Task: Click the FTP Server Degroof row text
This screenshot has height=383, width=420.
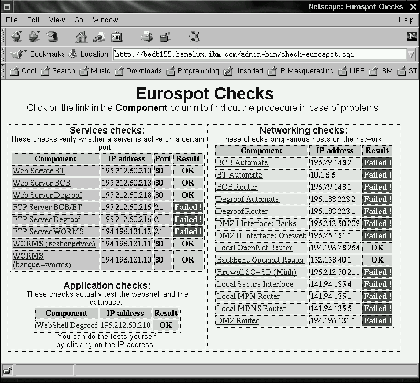Action: [47, 219]
